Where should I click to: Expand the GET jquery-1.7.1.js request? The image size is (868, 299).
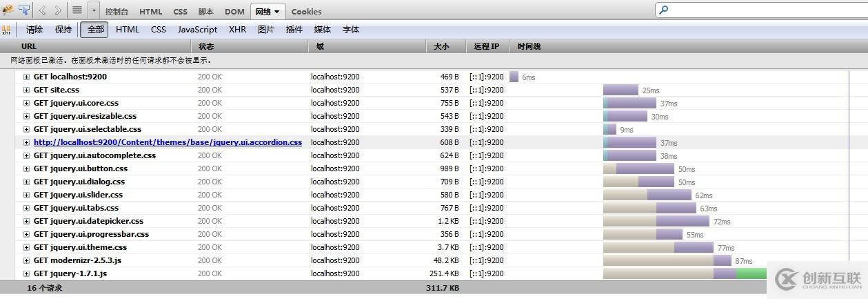point(27,273)
